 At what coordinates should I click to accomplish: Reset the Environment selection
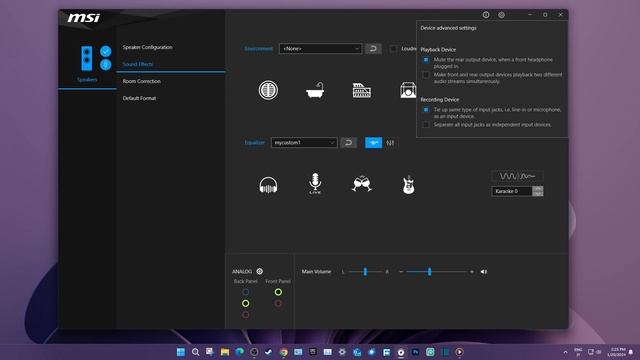373,49
